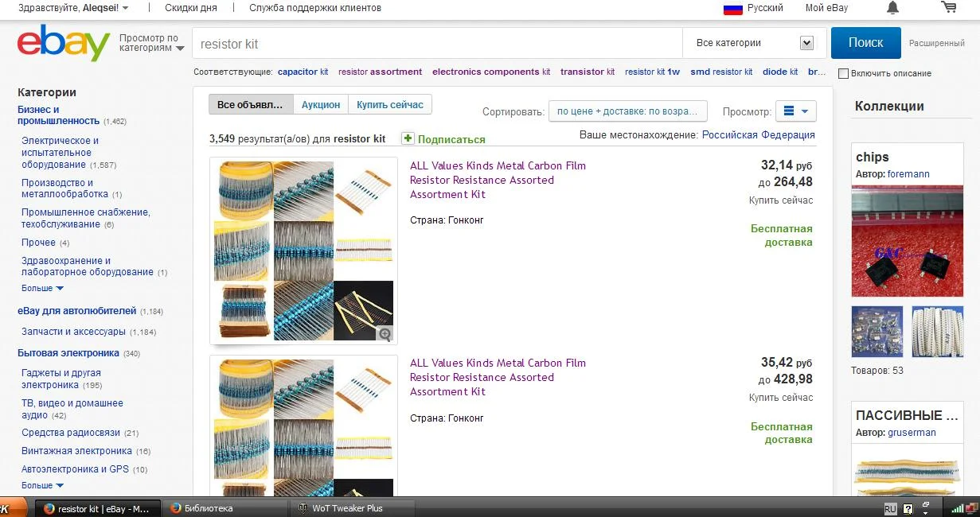Click in the resistor kit search field

(437, 44)
